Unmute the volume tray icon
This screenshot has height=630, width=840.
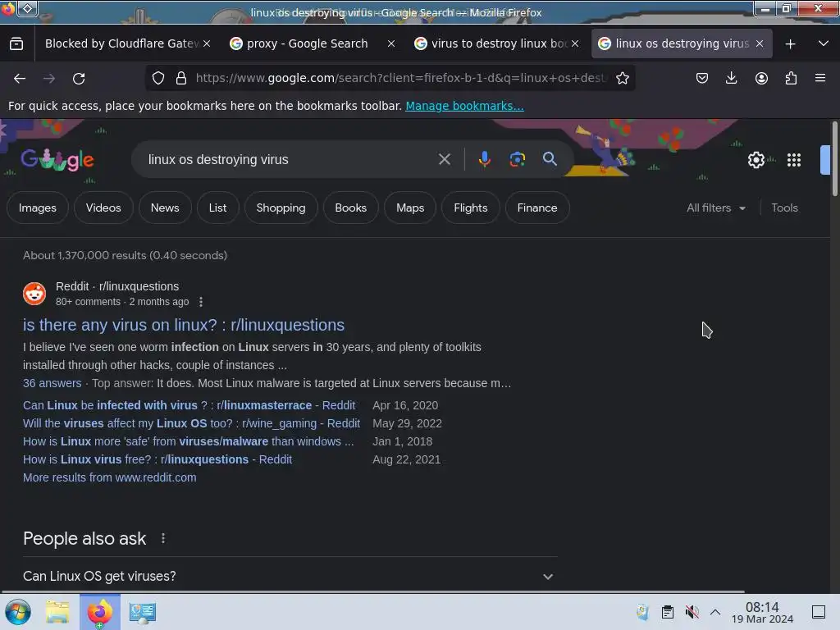point(692,612)
